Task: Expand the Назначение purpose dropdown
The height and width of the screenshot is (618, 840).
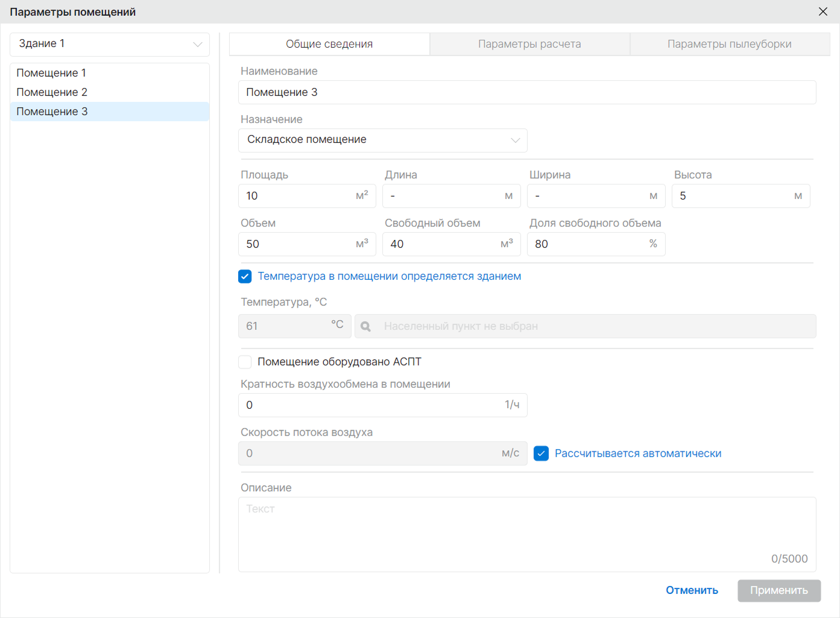Action: click(383, 140)
